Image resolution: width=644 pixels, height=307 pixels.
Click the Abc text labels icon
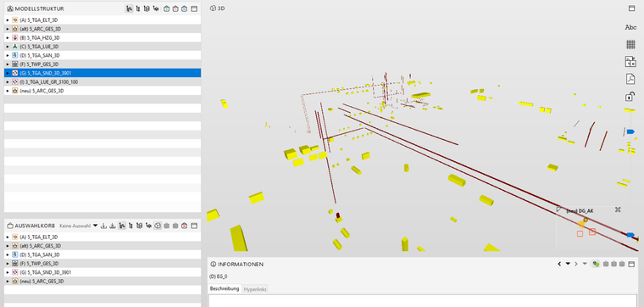(x=630, y=27)
